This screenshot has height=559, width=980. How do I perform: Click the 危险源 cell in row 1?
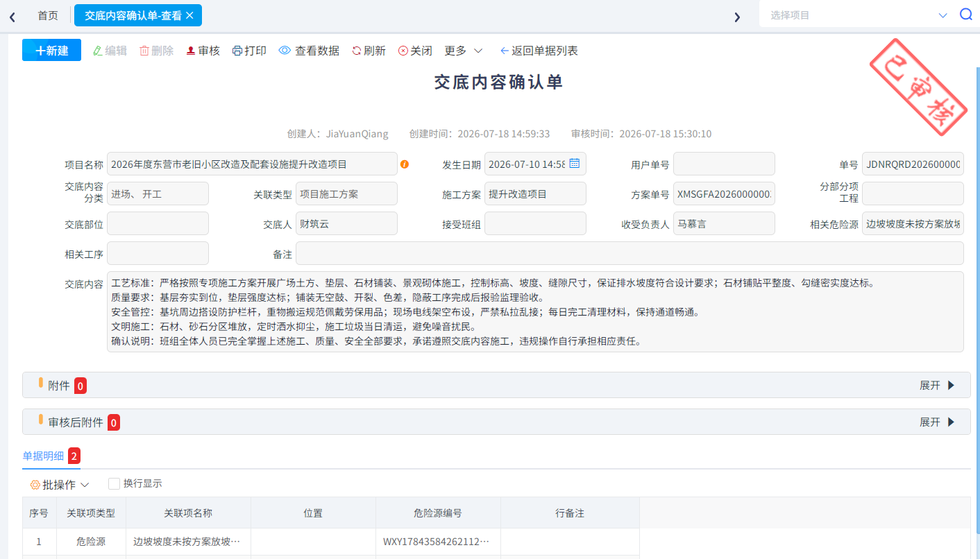[91, 542]
